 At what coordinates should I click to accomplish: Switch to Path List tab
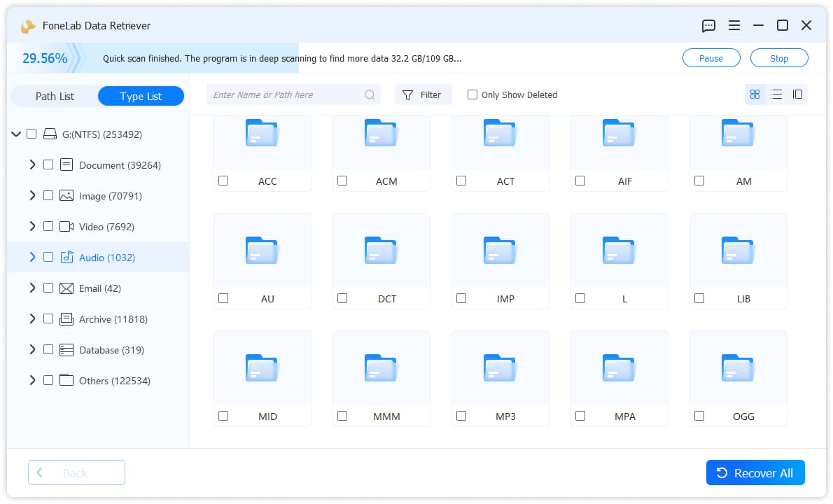(55, 96)
